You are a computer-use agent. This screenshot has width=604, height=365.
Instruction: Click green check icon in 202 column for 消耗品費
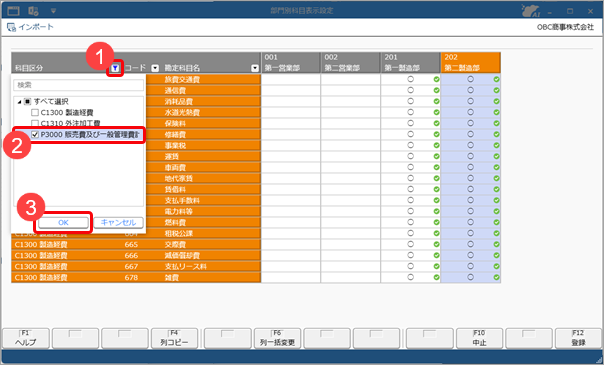point(497,101)
